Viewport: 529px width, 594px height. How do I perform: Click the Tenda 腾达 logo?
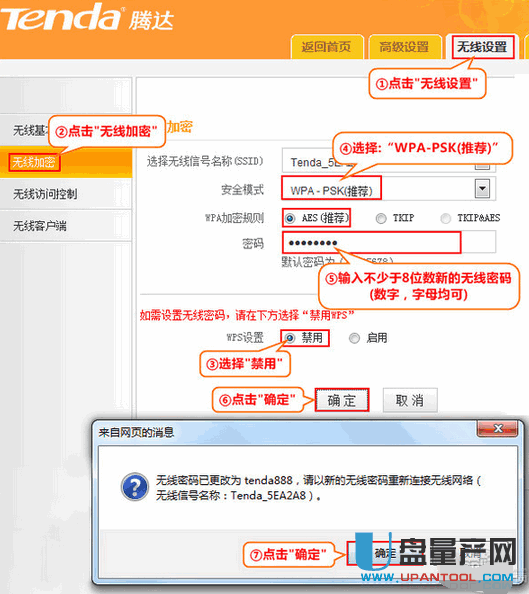pyautogui.click(x=87, y=17)
